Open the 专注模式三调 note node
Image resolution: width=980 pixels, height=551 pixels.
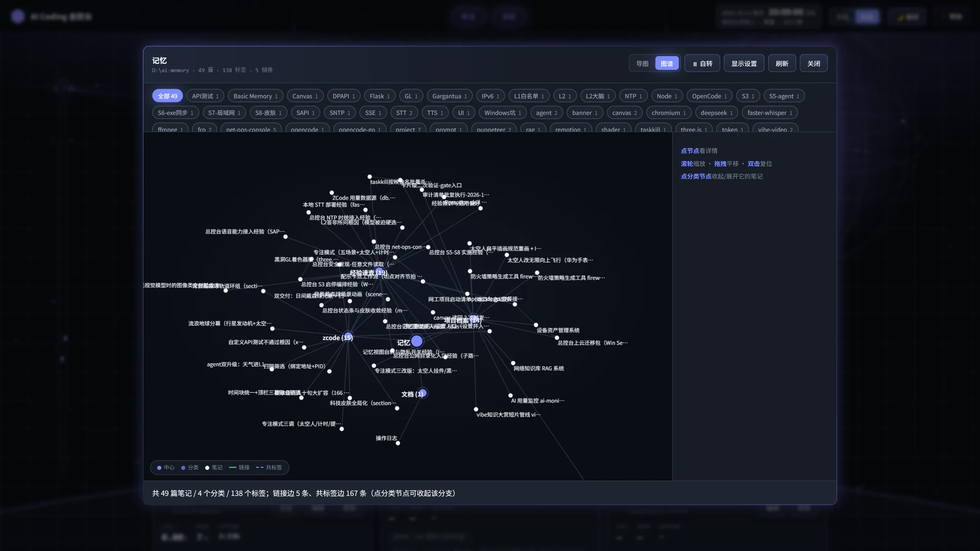coord(341,429)
